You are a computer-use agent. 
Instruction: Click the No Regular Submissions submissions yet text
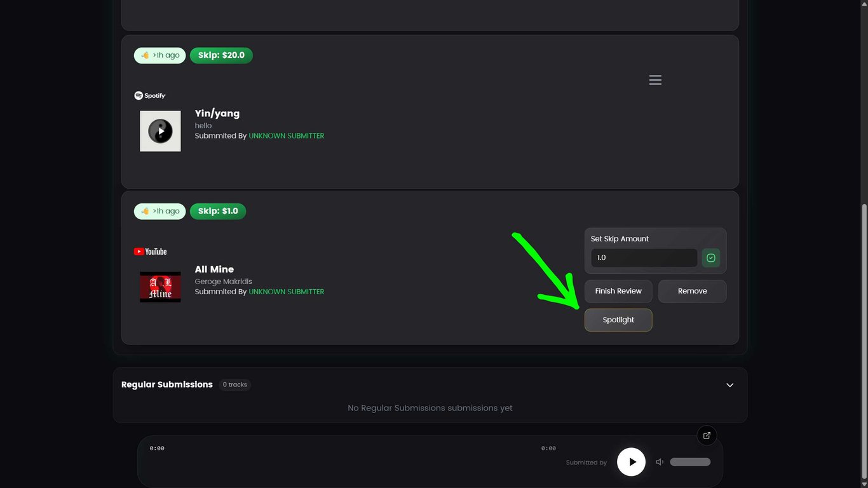pyautogui.click(x=430, y=408)
